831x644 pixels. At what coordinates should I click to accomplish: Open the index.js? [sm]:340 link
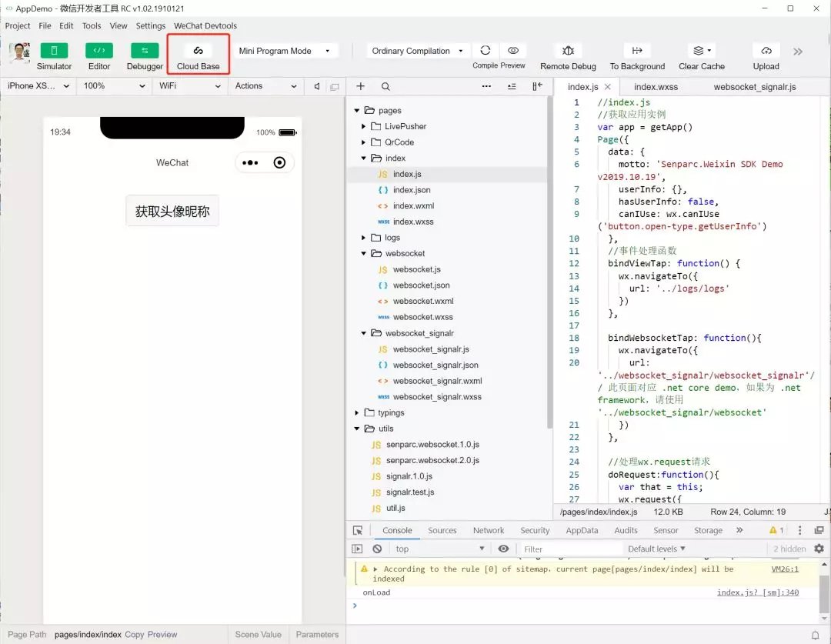click(758, 592)
